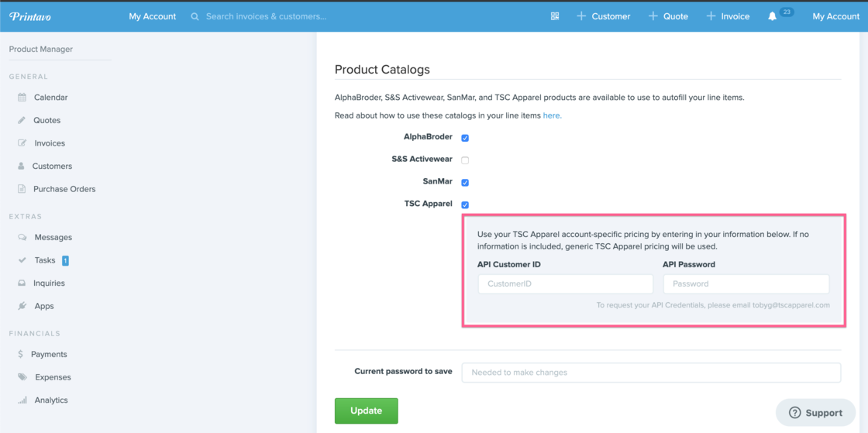Click the Quotes pencil icon

click(x=22, y=120)
